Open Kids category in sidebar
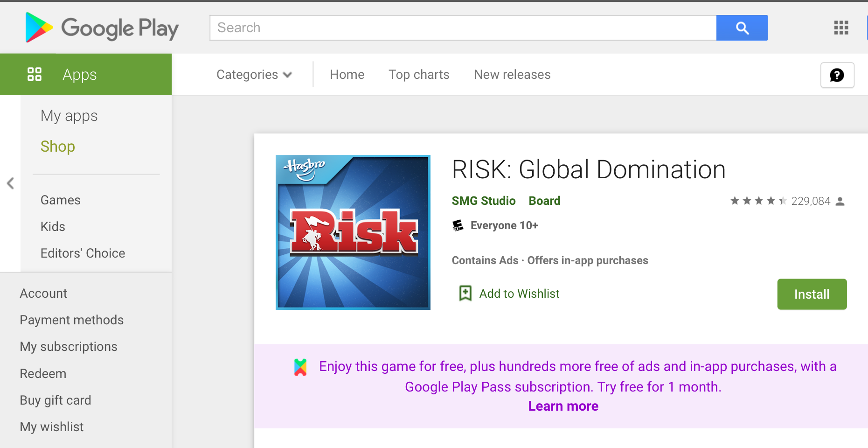The width and height of the screenshot is (868, 448). (53, 227)
